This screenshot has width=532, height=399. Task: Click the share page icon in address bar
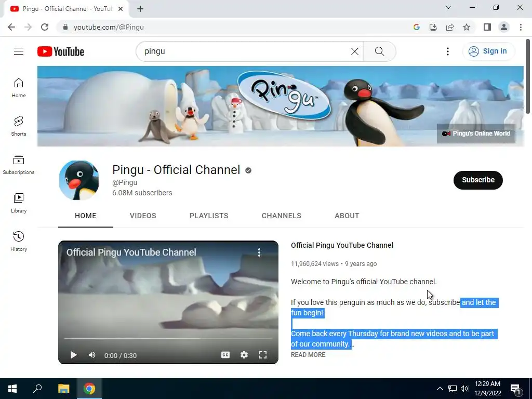tap(450, 27)
